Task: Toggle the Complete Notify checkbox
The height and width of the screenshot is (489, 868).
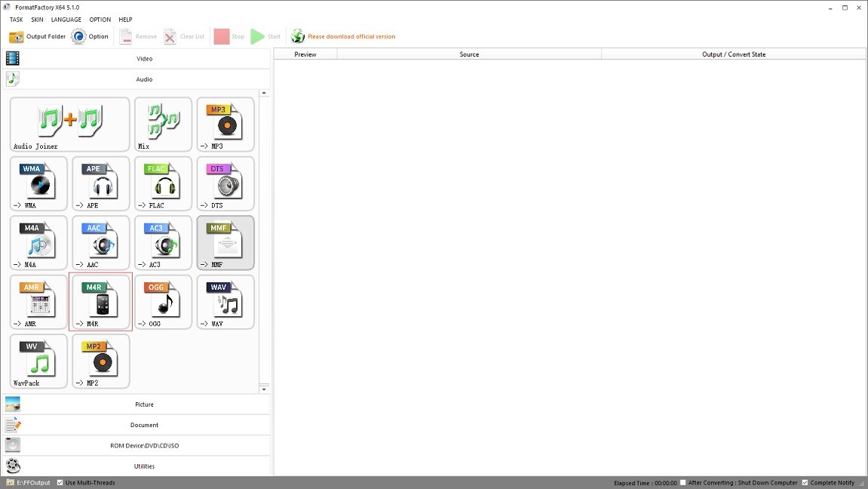Action: tap(805, 482)
